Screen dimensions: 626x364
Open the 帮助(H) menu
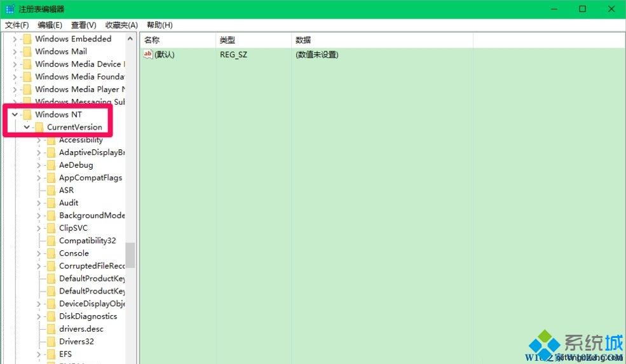[x=160, y=25]
